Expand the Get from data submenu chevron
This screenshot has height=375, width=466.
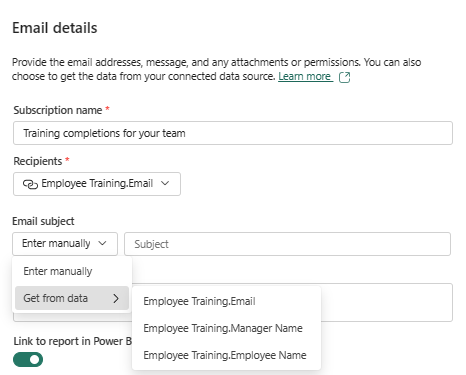tap(116, 298)
